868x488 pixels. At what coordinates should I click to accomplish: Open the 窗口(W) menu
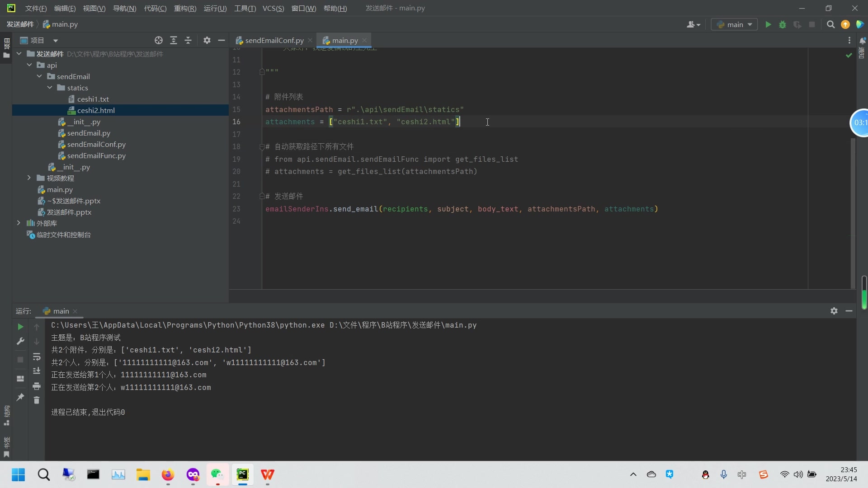coord(303,8)
